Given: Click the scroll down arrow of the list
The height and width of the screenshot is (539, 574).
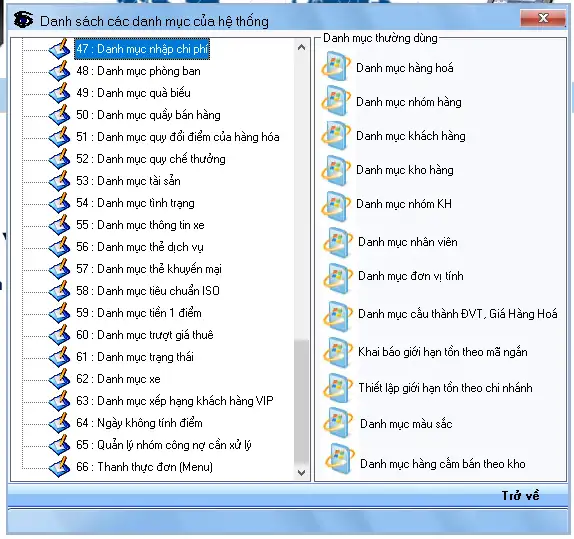Looking at the screenshot, I should [301, 472].
